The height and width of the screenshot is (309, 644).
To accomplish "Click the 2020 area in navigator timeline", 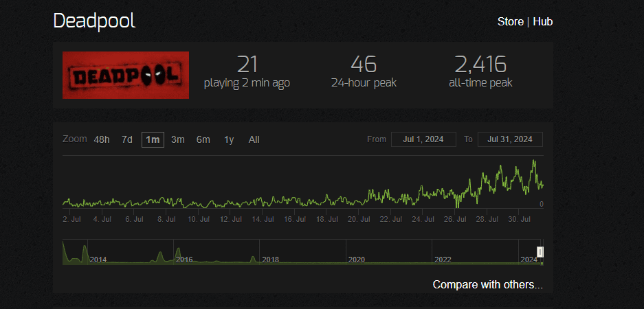I will [x=356, y=260].
